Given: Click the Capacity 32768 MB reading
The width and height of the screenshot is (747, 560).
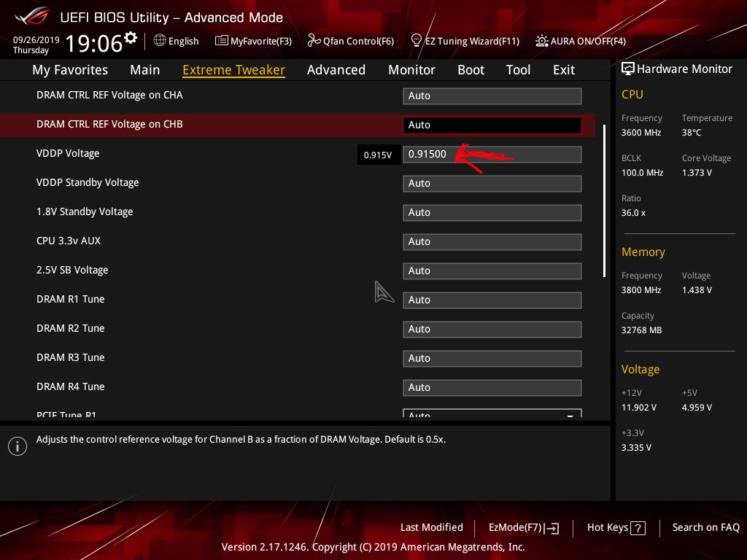Looking at the screenshot, I should click(642, 330).
